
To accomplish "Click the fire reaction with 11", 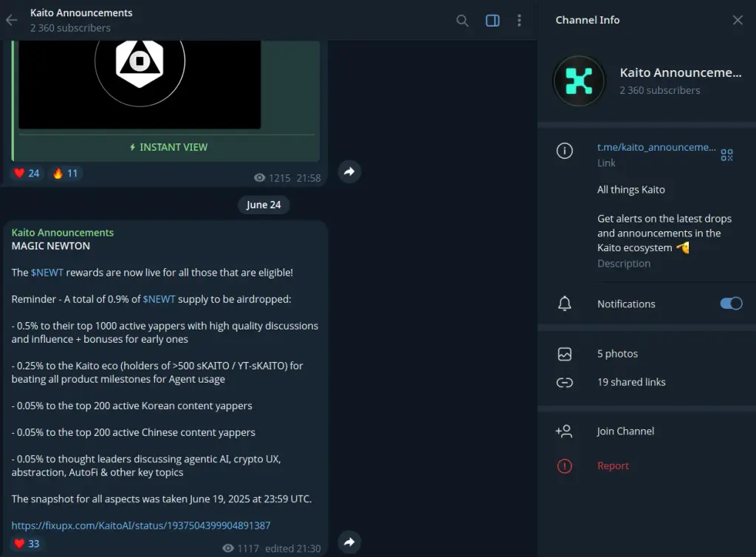I will click(66, 173).
